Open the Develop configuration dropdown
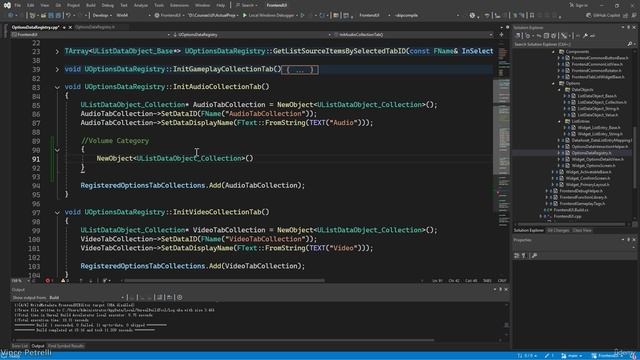Viewport: 640px width, 360px height. (101, 16)
